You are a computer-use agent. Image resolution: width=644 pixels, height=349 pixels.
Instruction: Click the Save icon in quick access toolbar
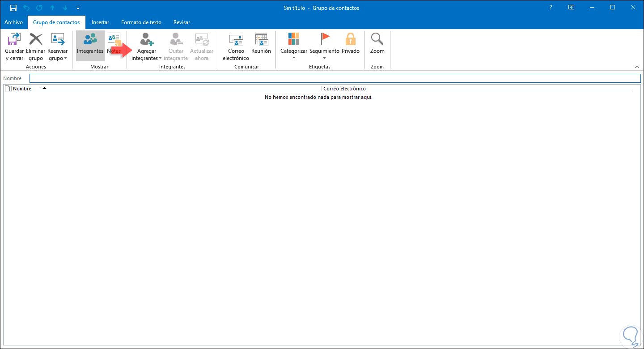[13, 8]
